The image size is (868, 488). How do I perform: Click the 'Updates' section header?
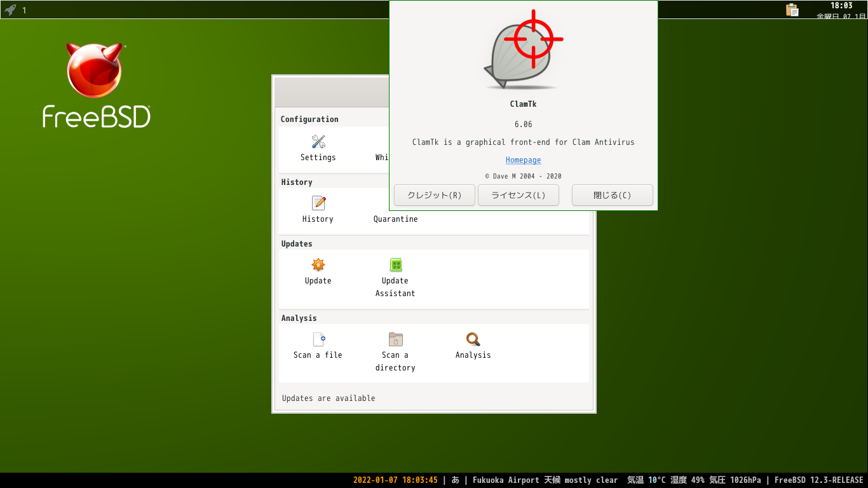click(297, 244)
